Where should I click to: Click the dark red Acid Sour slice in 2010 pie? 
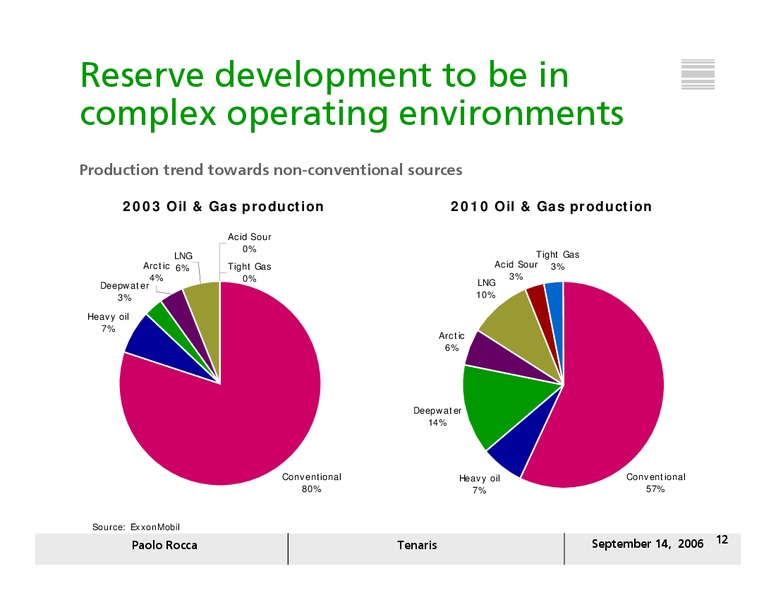pos(542,317)
